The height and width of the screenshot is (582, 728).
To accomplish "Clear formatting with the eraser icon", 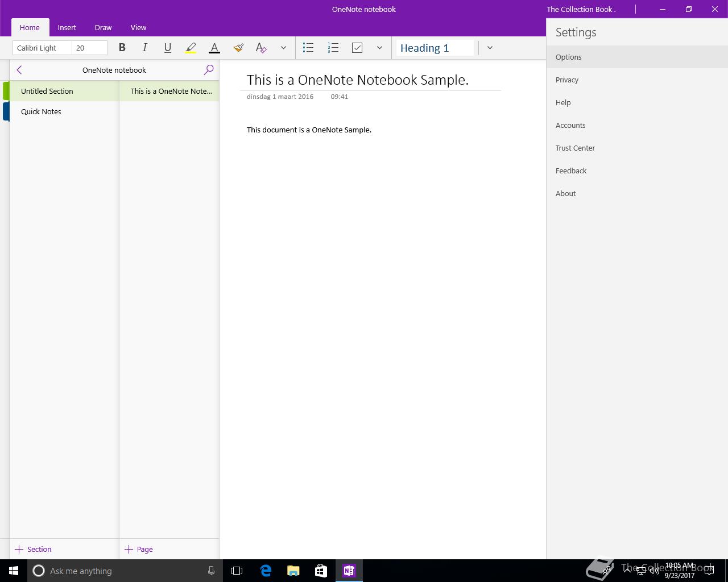I will pos(261,48).
